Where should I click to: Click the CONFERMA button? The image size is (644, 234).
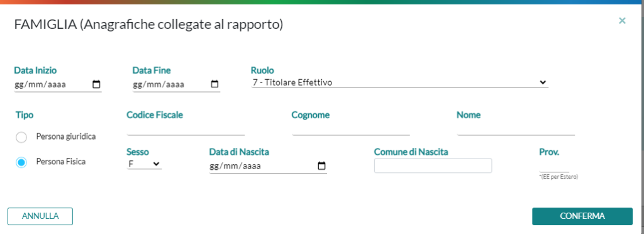coord(582,216)
